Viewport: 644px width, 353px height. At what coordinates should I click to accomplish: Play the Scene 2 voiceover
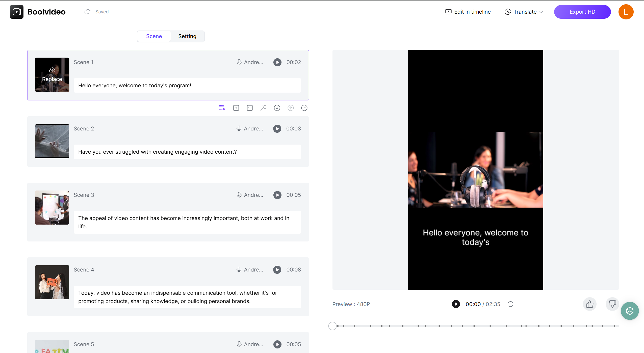pos(277,129)
